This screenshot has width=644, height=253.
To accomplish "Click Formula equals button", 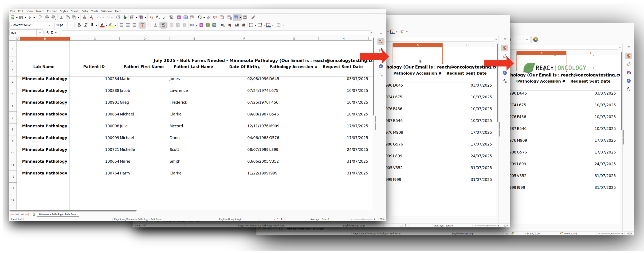I will (59, 33).
